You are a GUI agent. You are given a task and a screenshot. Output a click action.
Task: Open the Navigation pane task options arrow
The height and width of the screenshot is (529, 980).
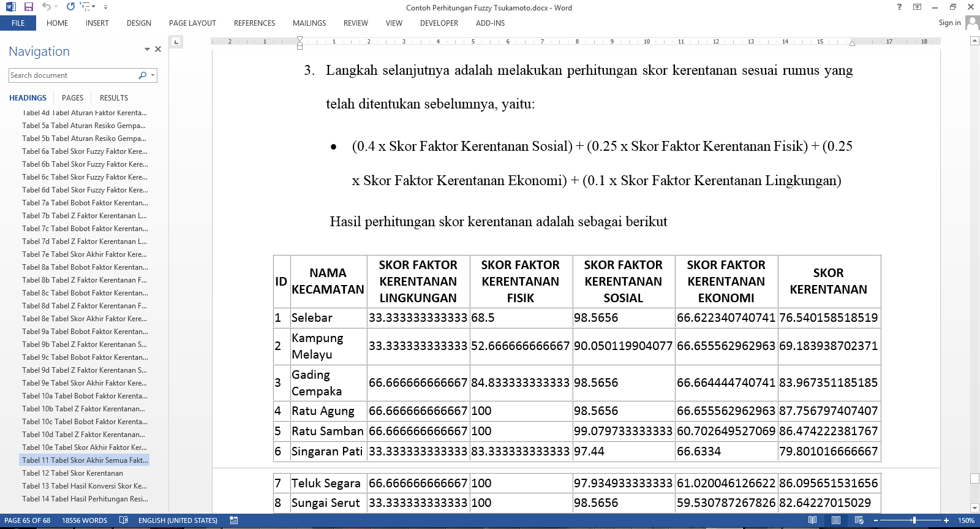click(147, 49)
